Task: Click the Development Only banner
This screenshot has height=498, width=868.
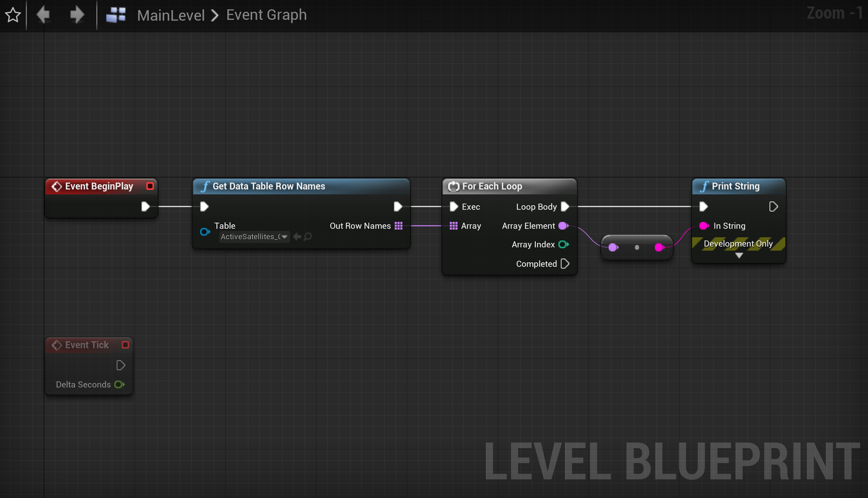Action: [x=738, y=244]
